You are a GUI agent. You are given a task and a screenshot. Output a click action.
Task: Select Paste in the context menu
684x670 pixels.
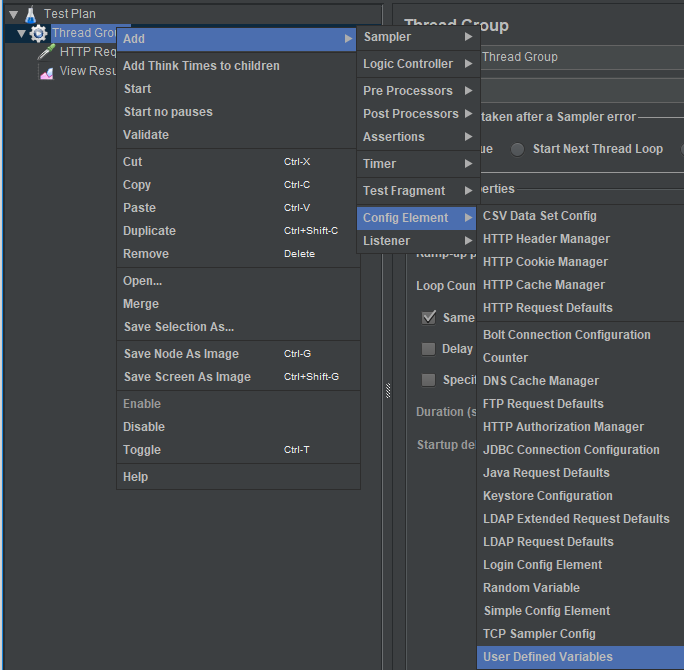pos(238,208)
